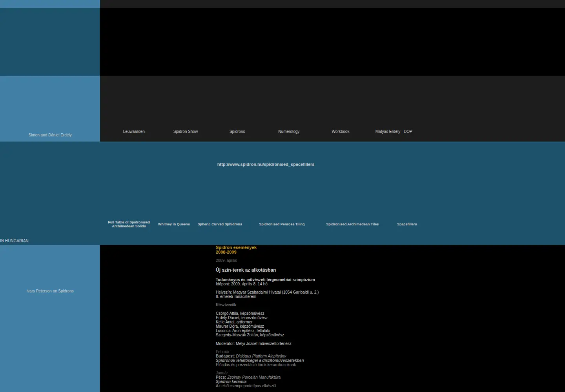The width and height of the screenshot is (565, 392).
Task: Click 'Pécs; Zsolnay Porcelán Manufaktúra' text
Action: [x=248, y=377]
